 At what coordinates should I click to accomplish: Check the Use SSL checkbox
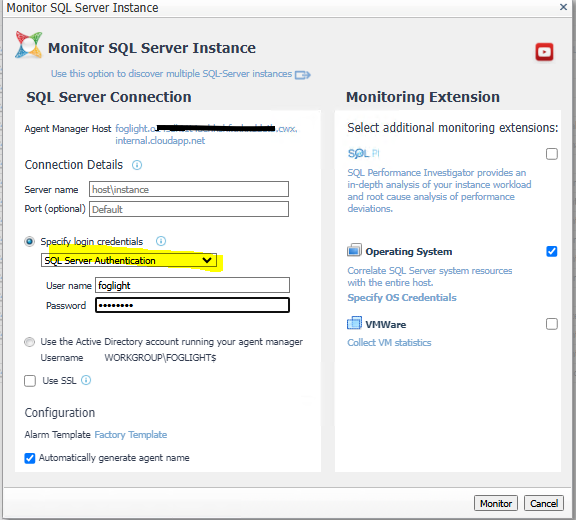tap(30, 381)
